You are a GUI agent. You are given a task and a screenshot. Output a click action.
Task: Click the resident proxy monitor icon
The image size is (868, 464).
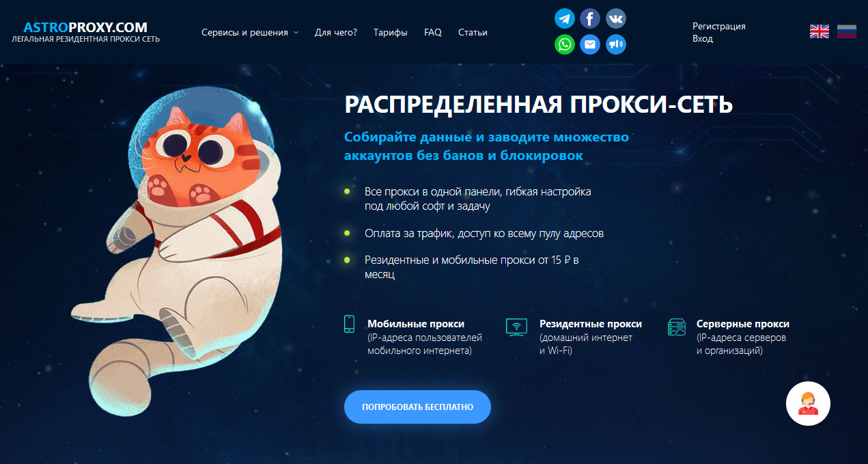point(516,327)
